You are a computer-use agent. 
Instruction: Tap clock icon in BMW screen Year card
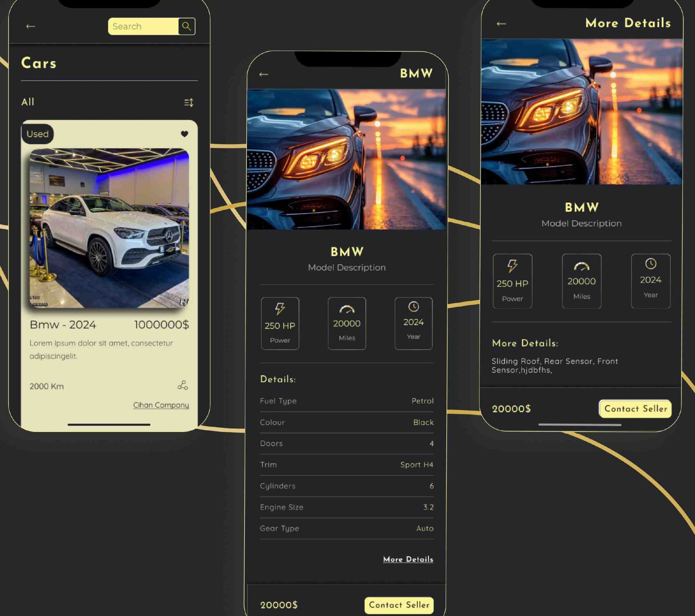point(414,307)
